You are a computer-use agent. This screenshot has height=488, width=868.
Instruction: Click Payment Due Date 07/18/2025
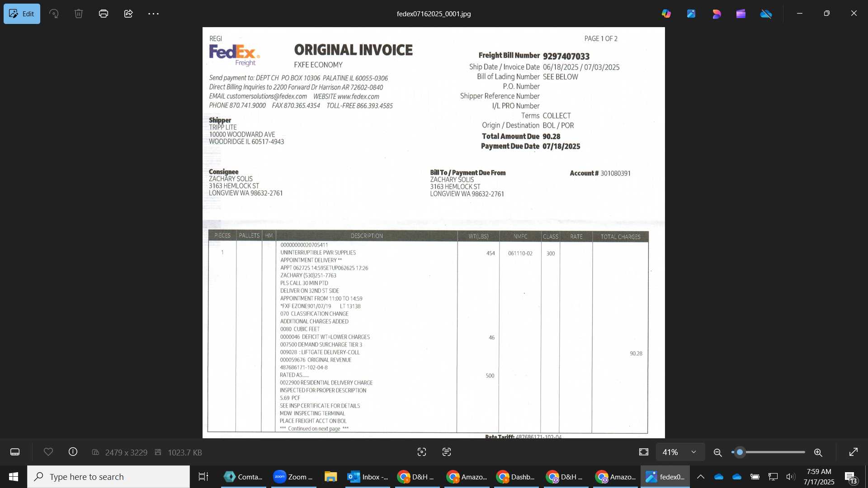[530, 146]
